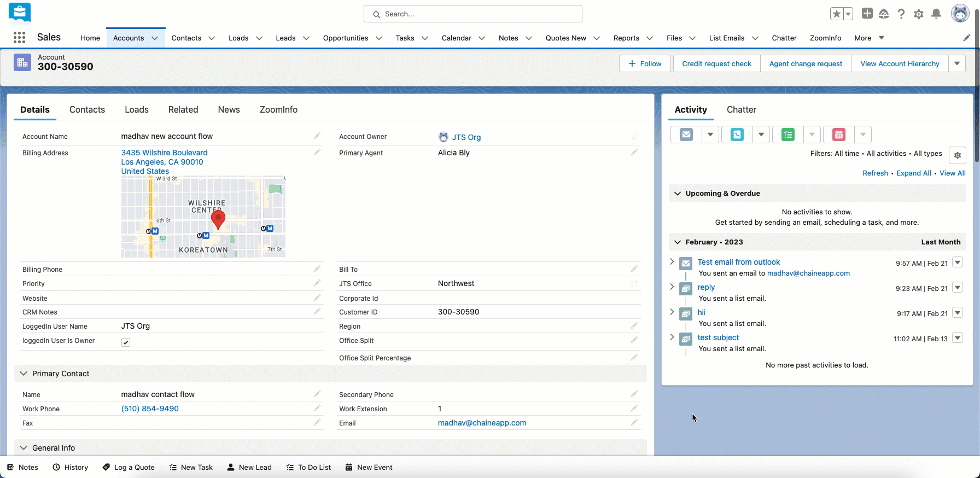Click the New Event calendar icon
This screenshot has height=478, width=980.
point(839,135)
